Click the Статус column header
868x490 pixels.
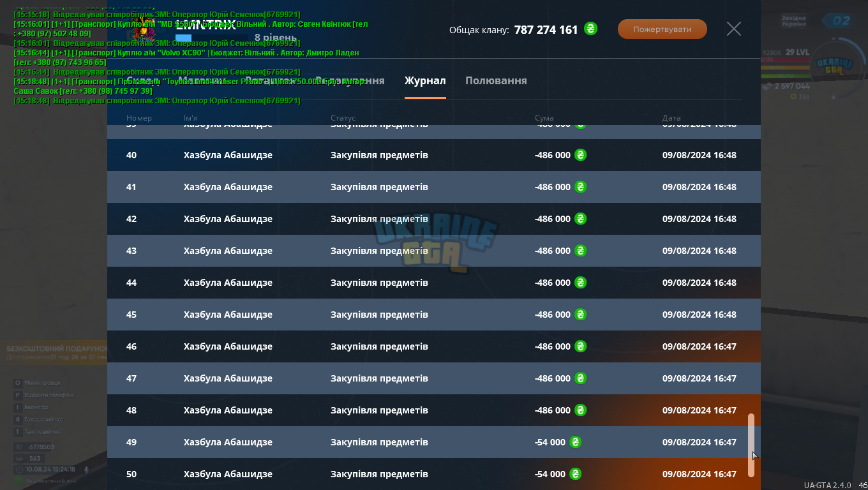point(343,118)
